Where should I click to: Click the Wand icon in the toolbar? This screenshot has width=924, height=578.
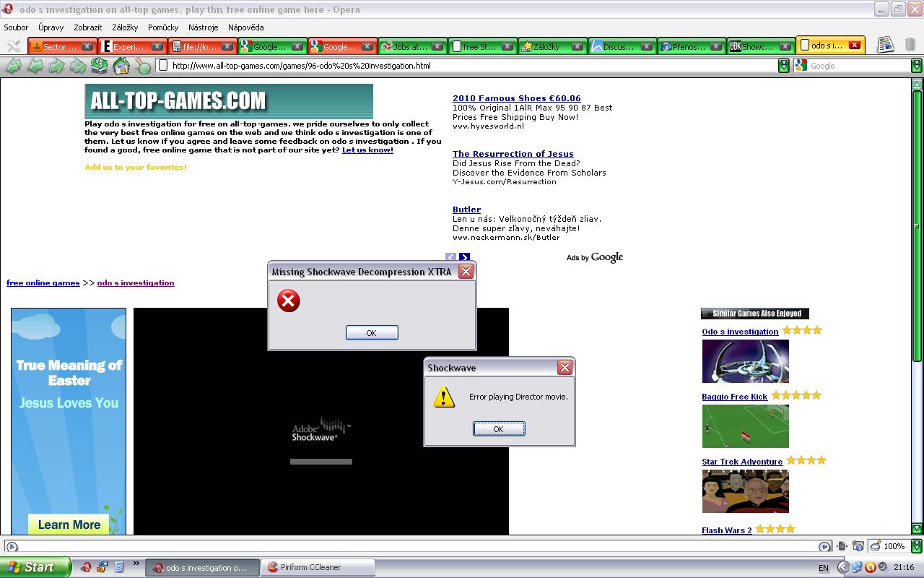(143, 66)
